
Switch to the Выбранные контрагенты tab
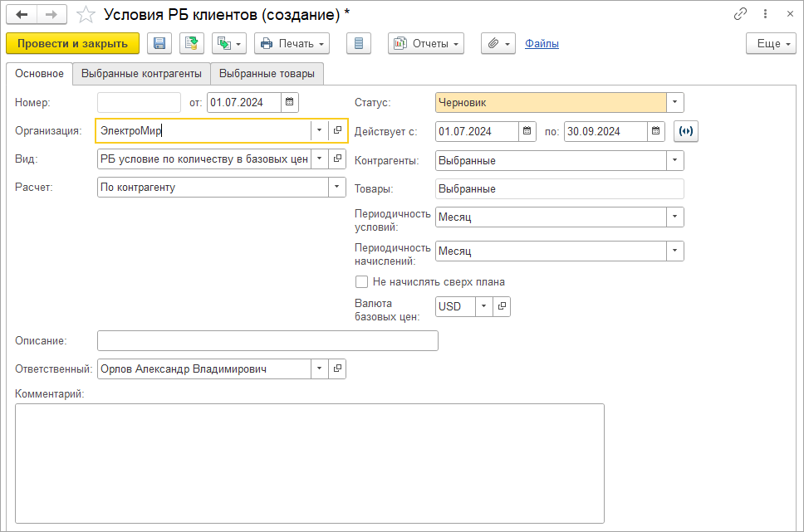point(141,74)
